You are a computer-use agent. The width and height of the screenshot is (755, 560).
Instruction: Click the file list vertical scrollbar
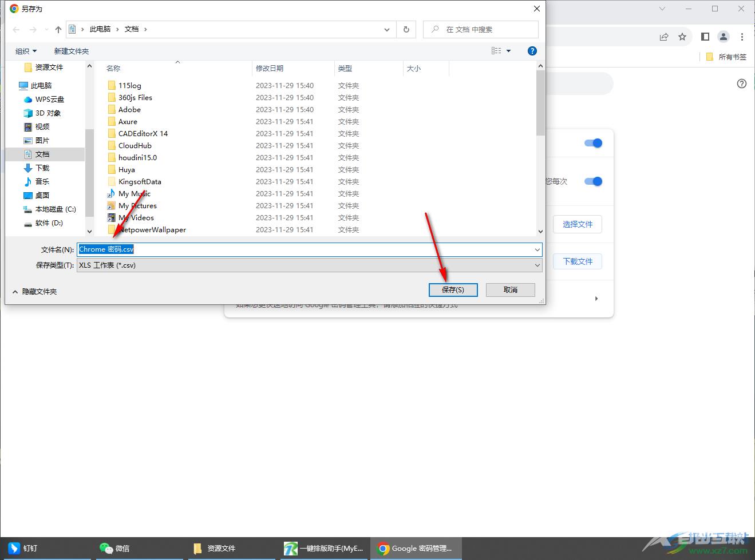point(541,103)
